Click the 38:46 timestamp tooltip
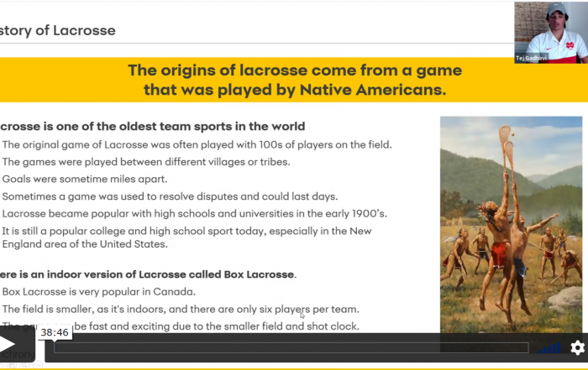The width and height of the screenshot is (588, 370). pos(55,333)
